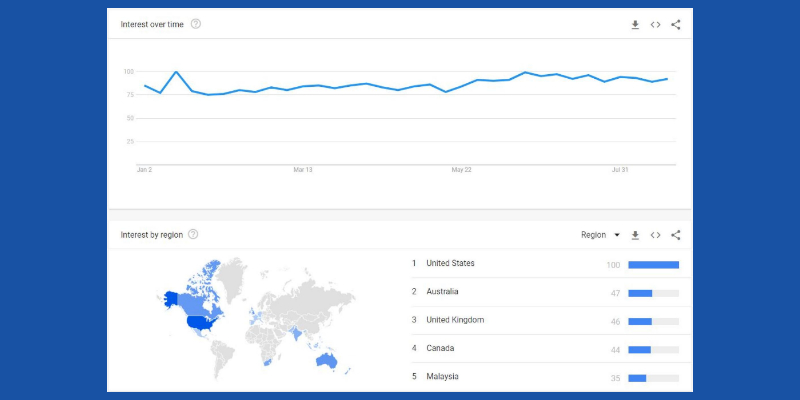Viewport: 800px width, 400px height.
Task: Select United States in the region list
Action: pos(450,264)
